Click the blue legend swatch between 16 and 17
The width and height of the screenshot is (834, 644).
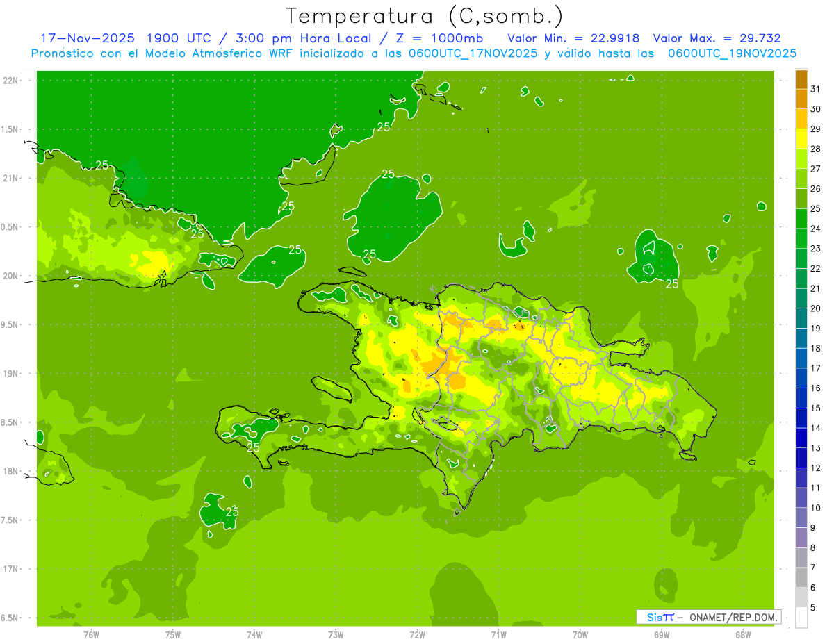(801, 379)
